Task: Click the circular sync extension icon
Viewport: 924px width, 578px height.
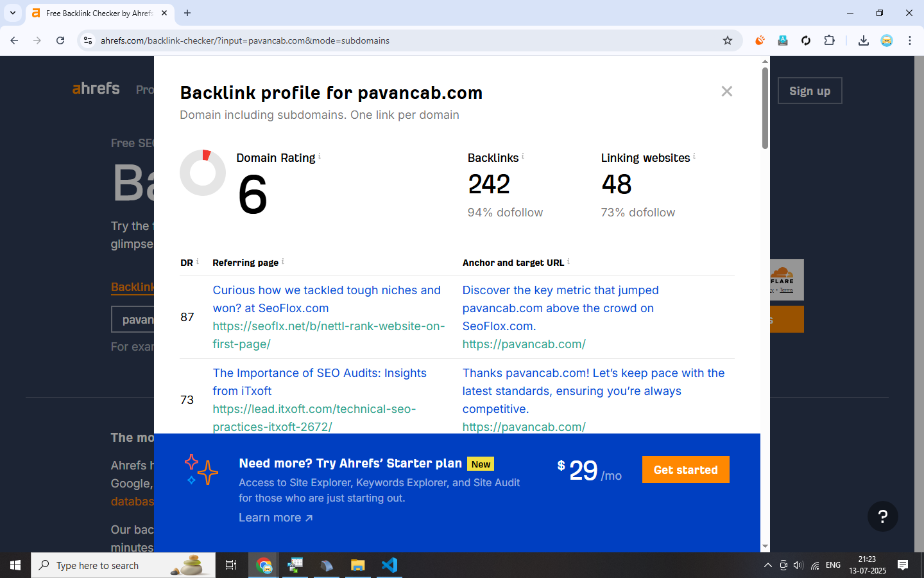Action: click(x=806, y=40)
